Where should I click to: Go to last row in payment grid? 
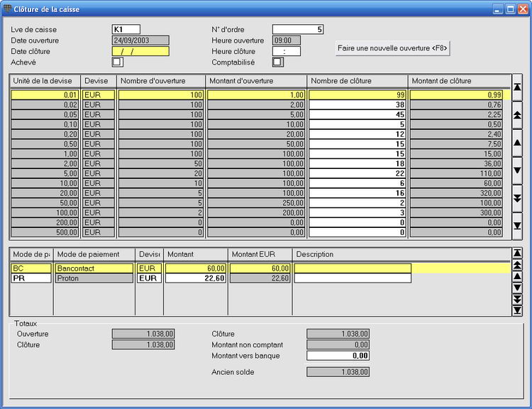point(517,310)
